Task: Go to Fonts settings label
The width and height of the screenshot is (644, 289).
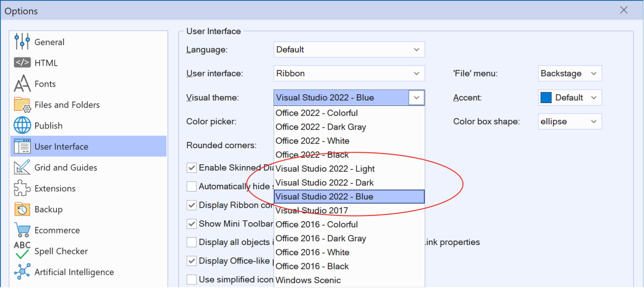Action: coord(45,84)
